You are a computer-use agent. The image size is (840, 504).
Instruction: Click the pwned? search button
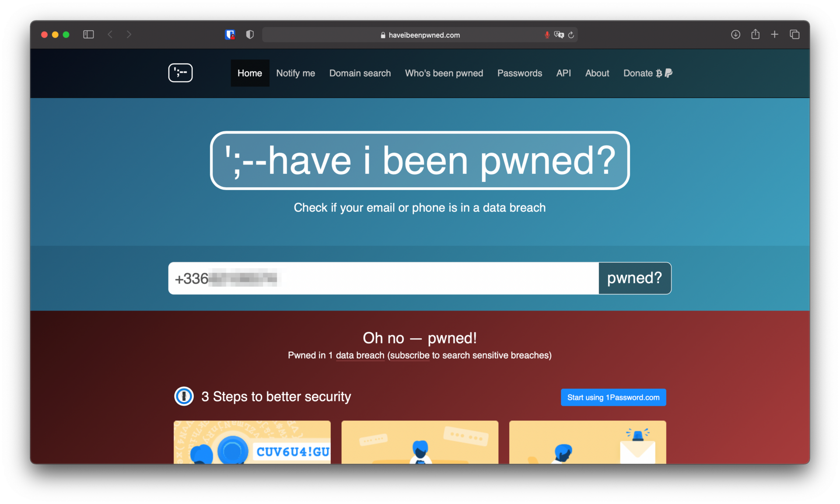[x=634, y=278]
